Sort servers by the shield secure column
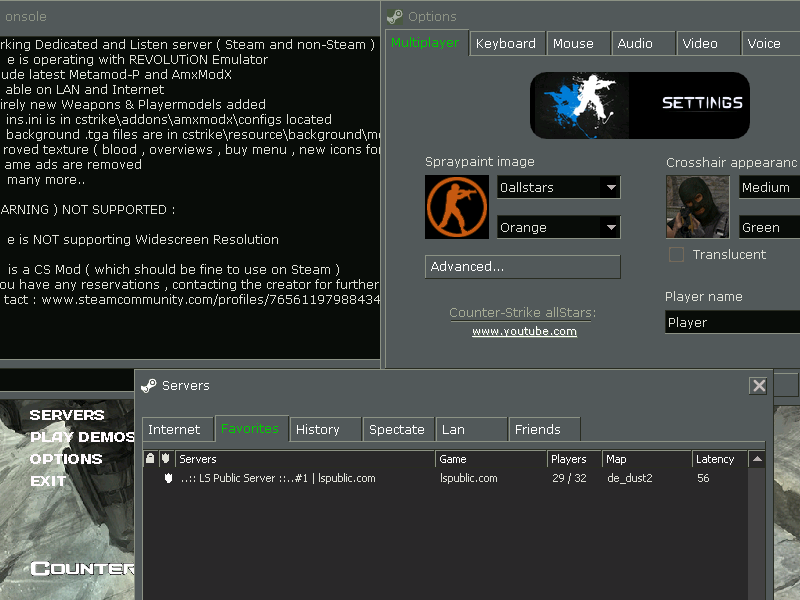The width and height of the screenshot is (800, 600). [x=165, y=459]
